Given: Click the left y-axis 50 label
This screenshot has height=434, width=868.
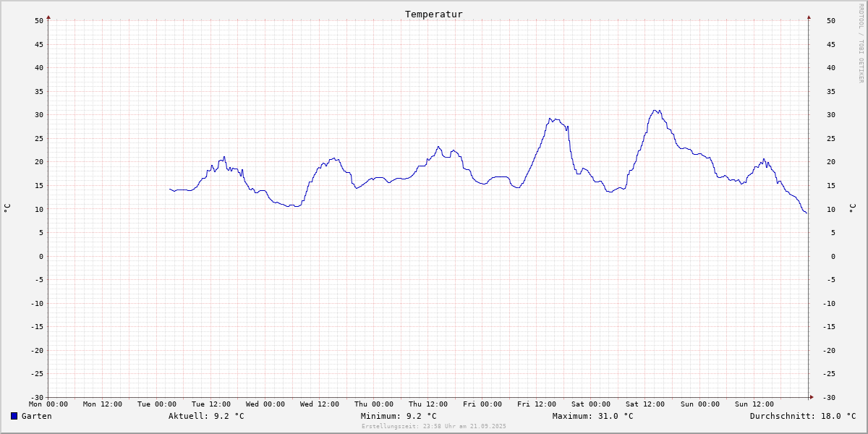Looking at the screenshot, I should coord(39,20).
